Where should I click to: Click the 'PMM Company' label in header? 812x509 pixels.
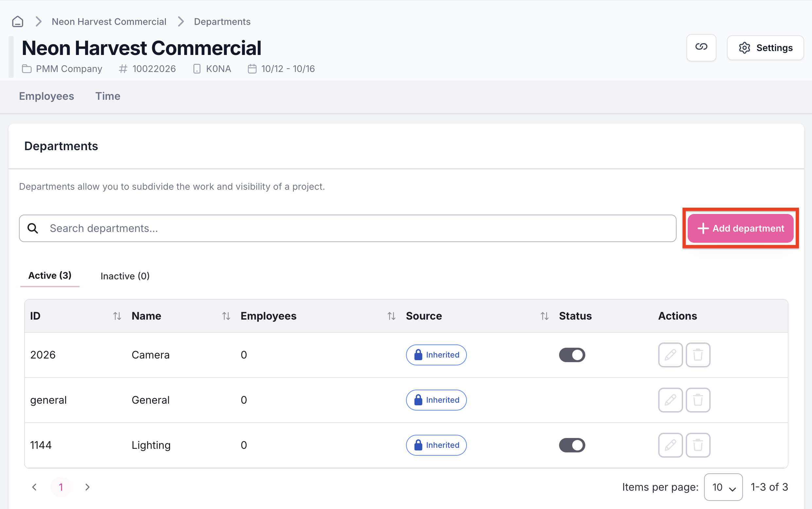coord(69,69)
